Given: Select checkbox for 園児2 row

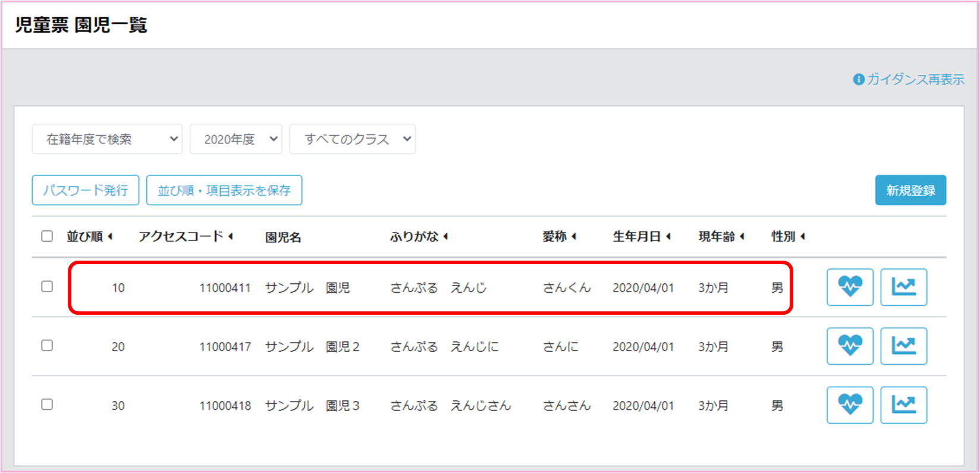Looking at the screenshot, I should [x=47, y=346].
